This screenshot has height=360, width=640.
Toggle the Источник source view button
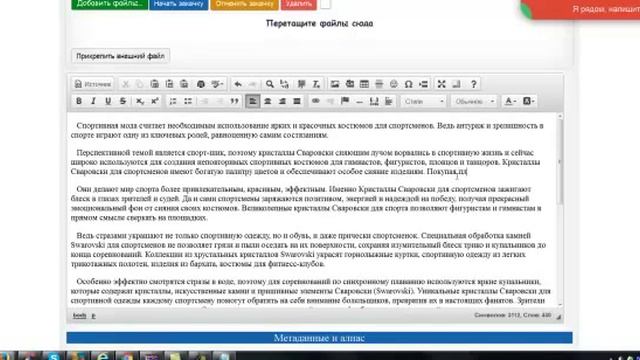tap(93, 84)
